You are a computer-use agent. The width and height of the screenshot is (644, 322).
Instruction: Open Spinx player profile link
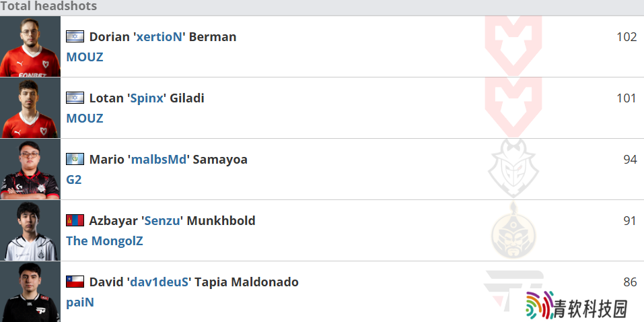(x=147, y=98)
